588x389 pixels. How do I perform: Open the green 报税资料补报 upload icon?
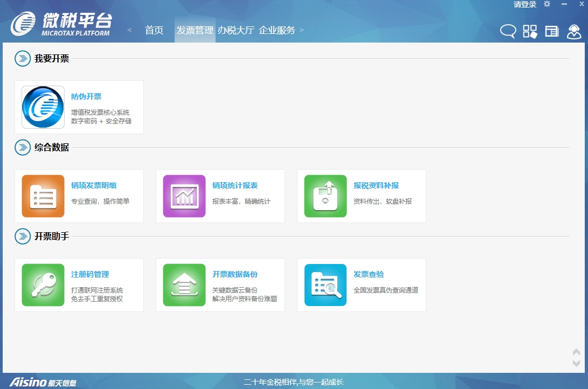[x=326, y=196]
